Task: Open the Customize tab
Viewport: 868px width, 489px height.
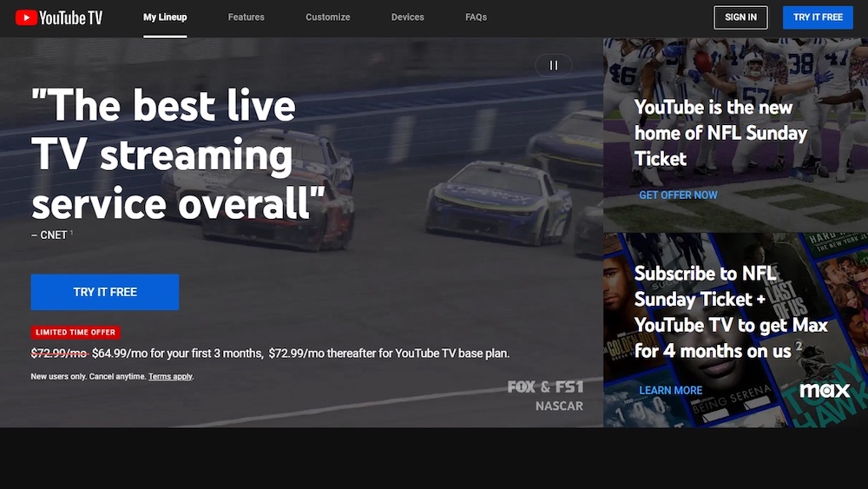Action: pyautogui.click(x=328, y=17)
